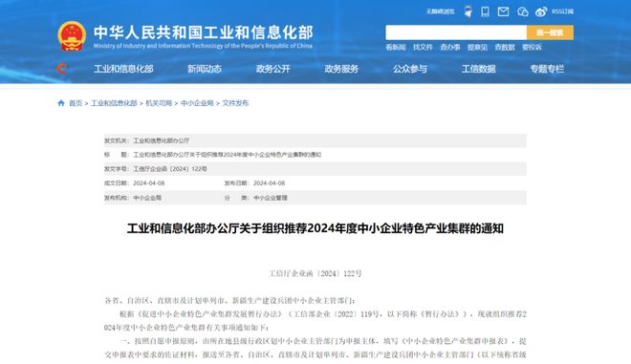
Task: Go to 首页 in breadcrumb
Action: (76, 103)
